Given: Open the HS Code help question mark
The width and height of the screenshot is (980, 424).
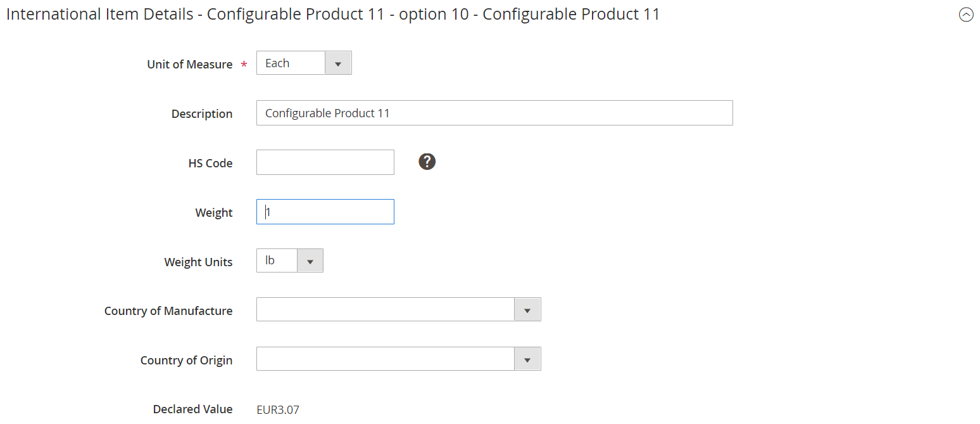Looking at the screenshot, I should tap(427, 162).
